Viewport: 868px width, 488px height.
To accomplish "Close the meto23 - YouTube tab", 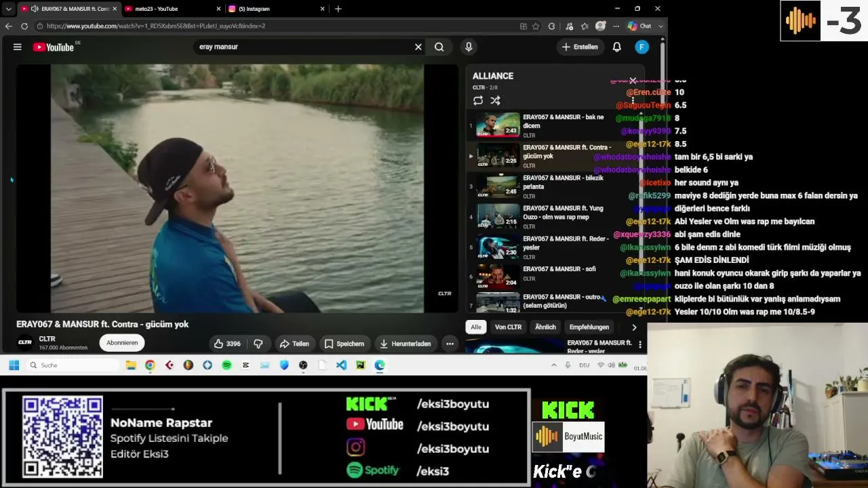I will coord(219,9).
